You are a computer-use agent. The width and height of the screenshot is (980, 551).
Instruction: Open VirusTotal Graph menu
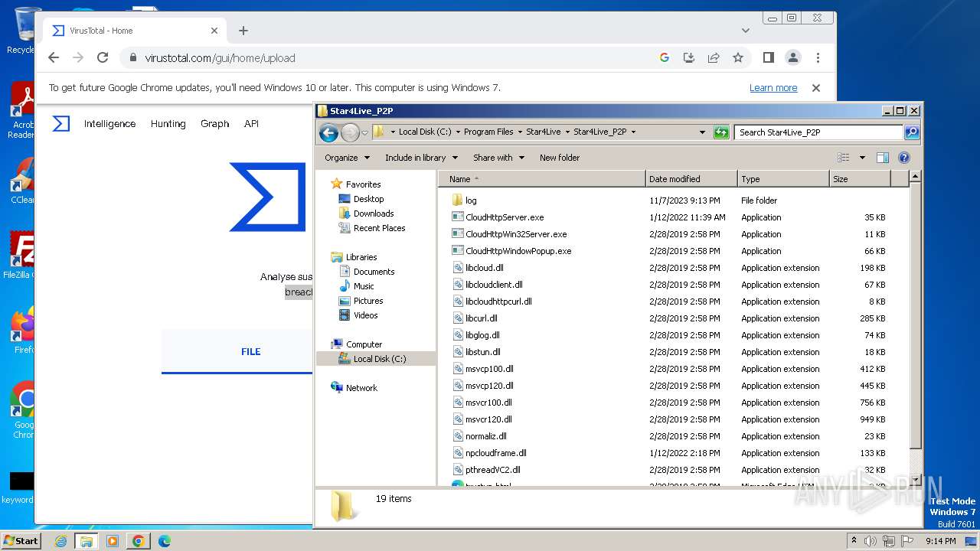(214, 124)
